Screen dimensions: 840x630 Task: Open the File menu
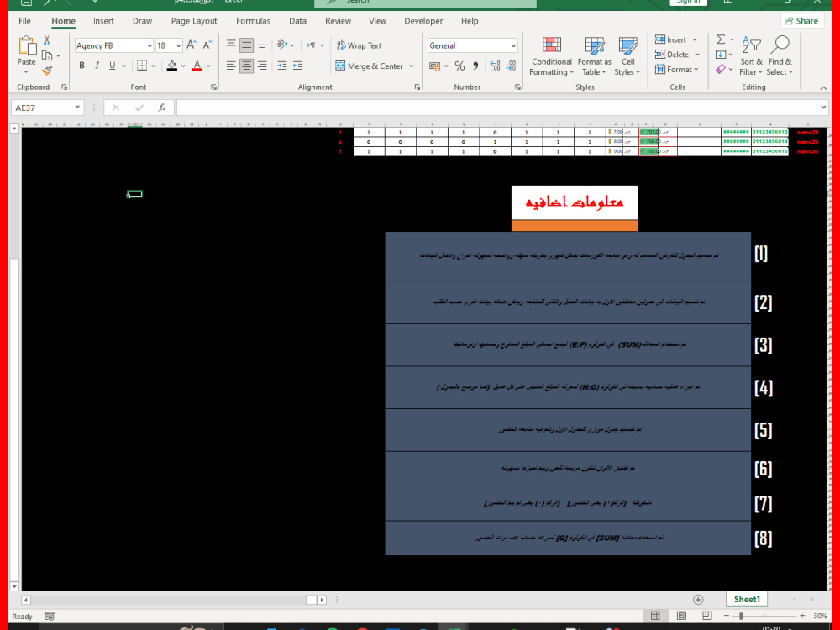[24, 21]
